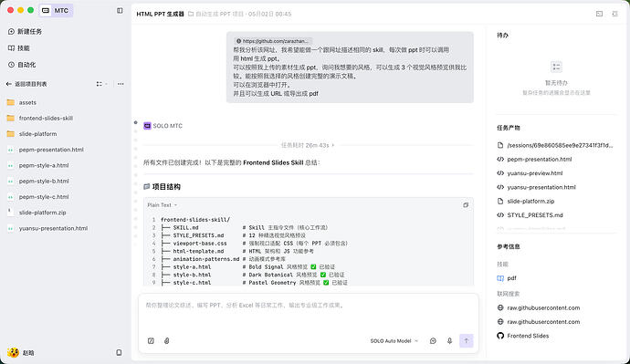This screenshot has width=630, height=364.
Task: Collapse the left sidebar panel icon
Action: coord(120,10)
